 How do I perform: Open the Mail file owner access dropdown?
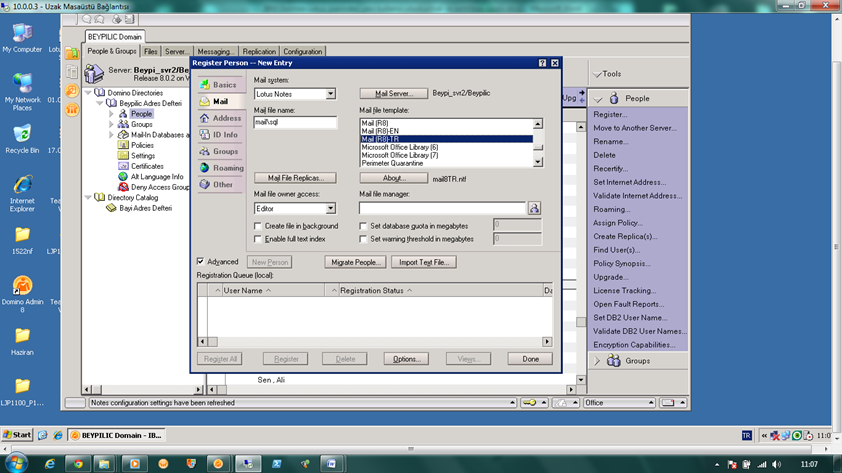coord(330,208)
